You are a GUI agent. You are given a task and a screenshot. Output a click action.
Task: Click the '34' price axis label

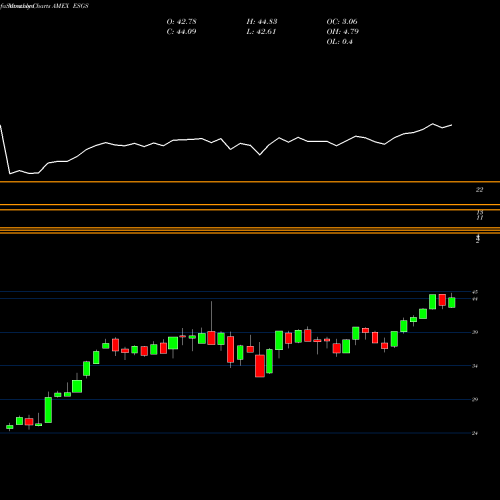click(x=475, y=366)
